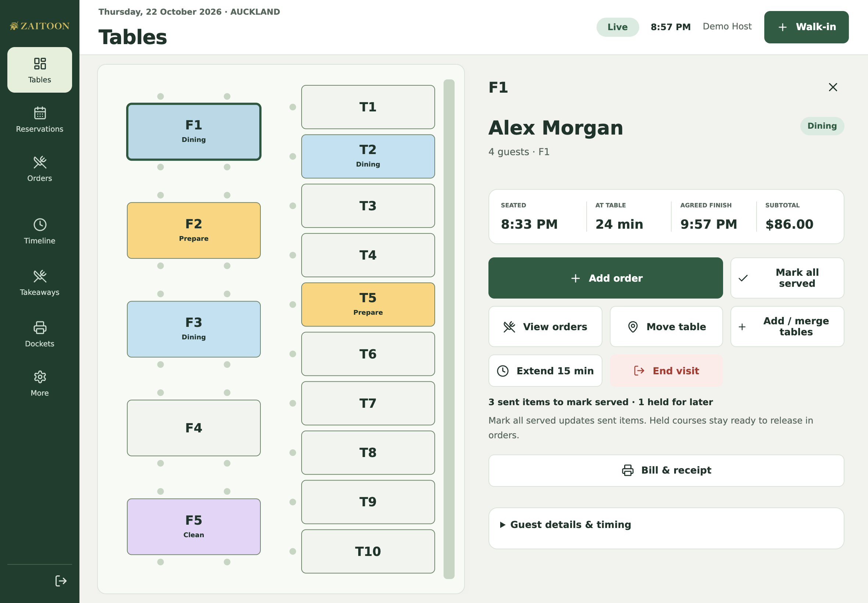Select table T3
The width and height of the screenshot is (868, 603).
368,206
